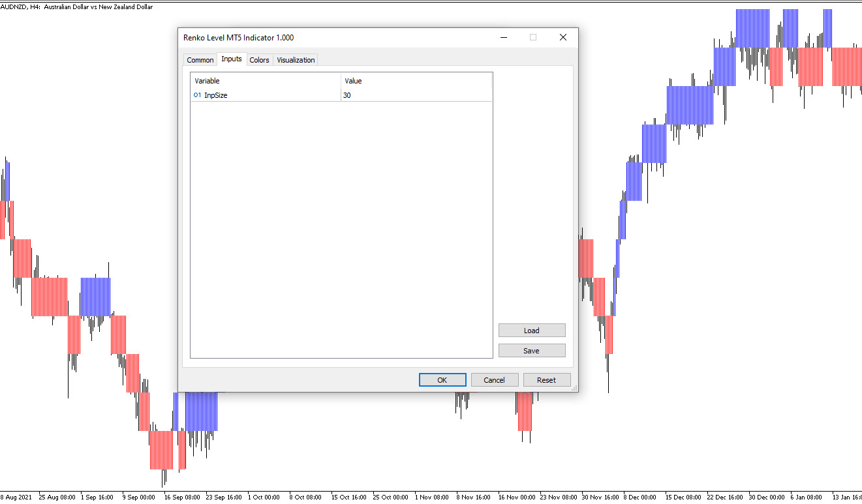The width and height of the screenshot is (862, 504).
Task: Switch to the Common tab
Action: coord(200,60)
